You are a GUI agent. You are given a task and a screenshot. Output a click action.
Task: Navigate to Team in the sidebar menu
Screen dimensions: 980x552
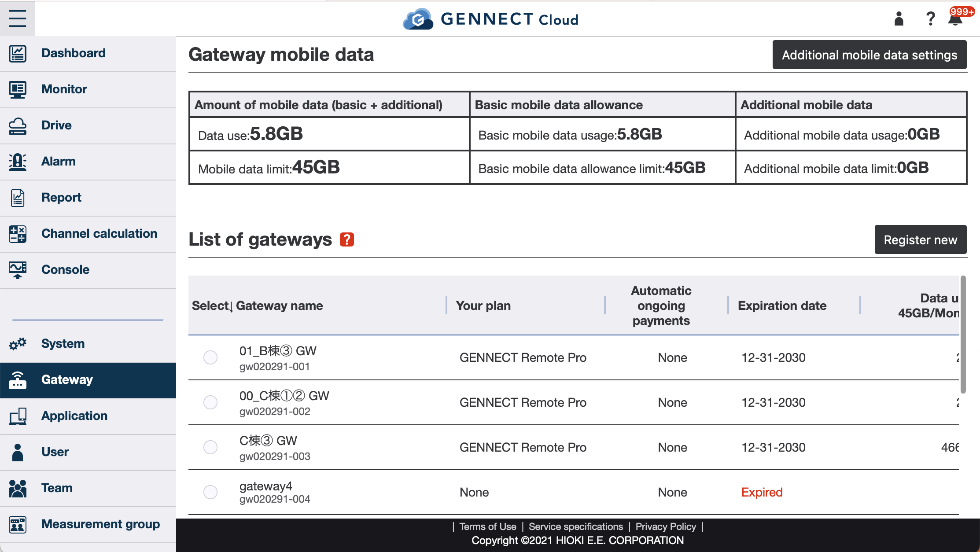pos(56,488)
